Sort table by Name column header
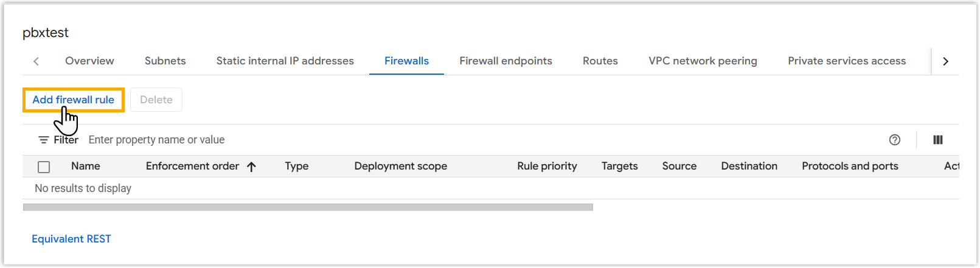The image size is (980, 268). [x=86, y=166]
